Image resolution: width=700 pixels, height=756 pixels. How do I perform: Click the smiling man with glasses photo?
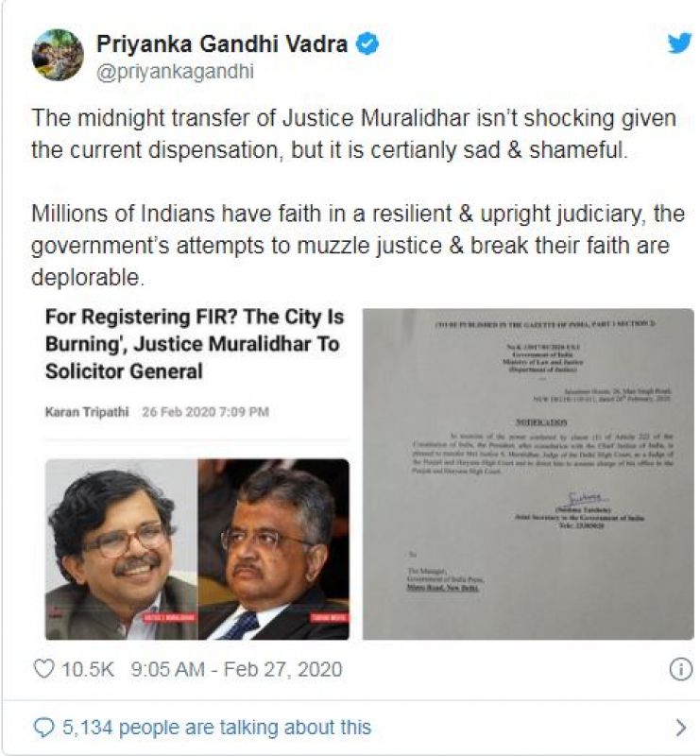tap(122, 549)
